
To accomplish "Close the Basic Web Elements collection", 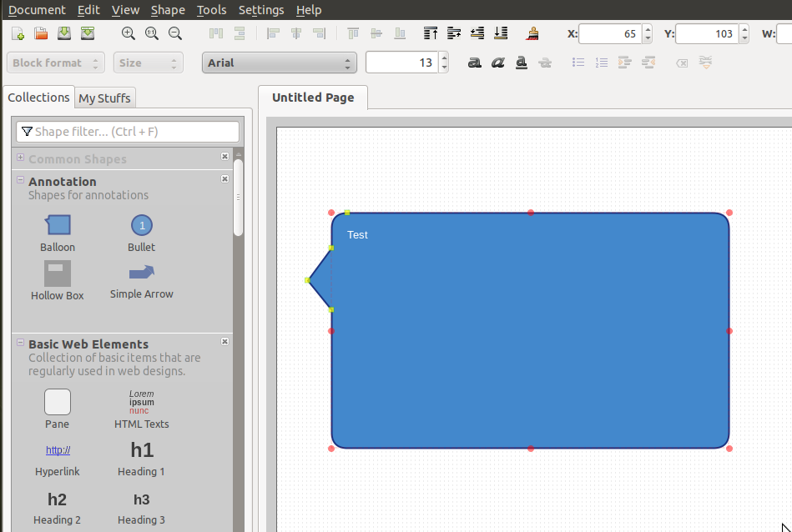I will 224,341.
